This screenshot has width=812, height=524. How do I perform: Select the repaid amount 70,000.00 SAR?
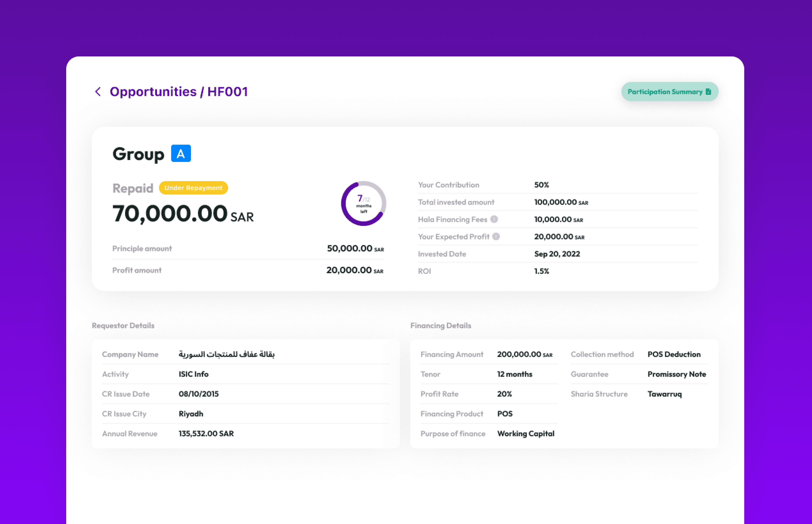(x=183, y=214)
